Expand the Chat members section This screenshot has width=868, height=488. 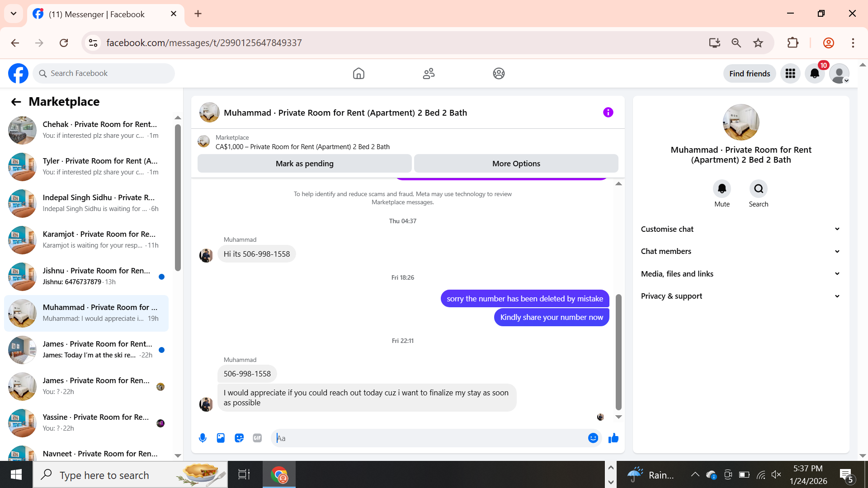(x=740, y=251)
